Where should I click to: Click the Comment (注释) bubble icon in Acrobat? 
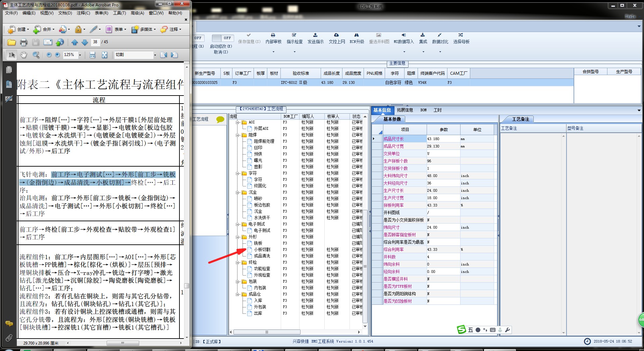click(164, 30)
